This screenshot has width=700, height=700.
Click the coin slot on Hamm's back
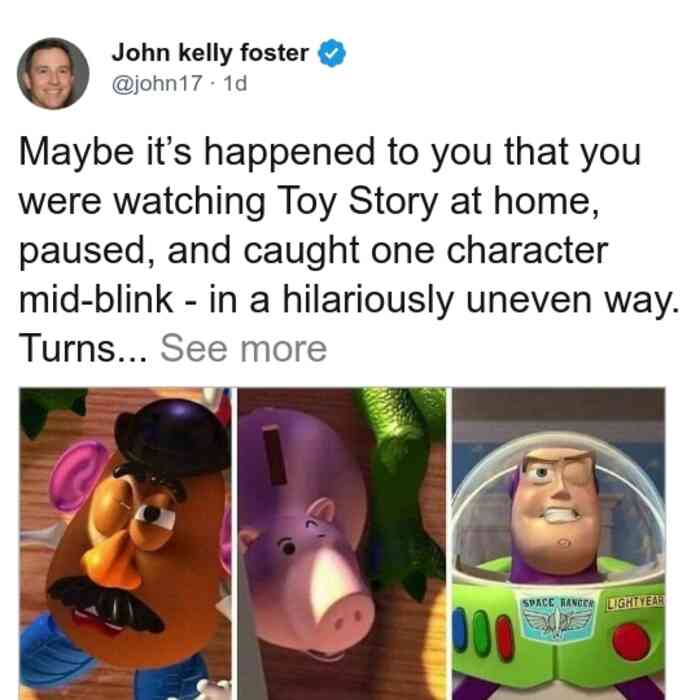click(x=274, y=455)
